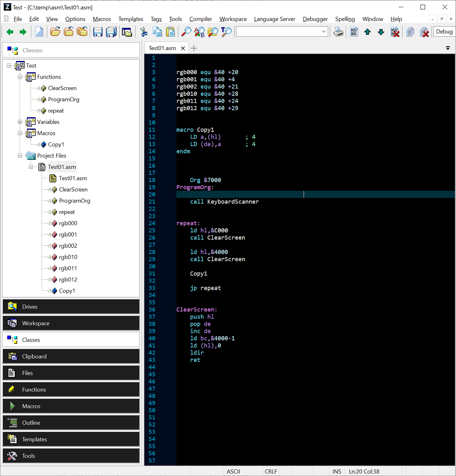Image resolution: width=456 pixels, height=476 pixels.
Task: Open the Language Server menu
Action: coord(275,19)
